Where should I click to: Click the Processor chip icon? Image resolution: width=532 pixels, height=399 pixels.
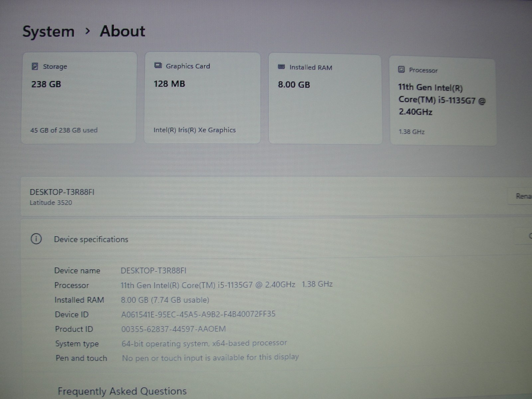click(x=401, y=69)
